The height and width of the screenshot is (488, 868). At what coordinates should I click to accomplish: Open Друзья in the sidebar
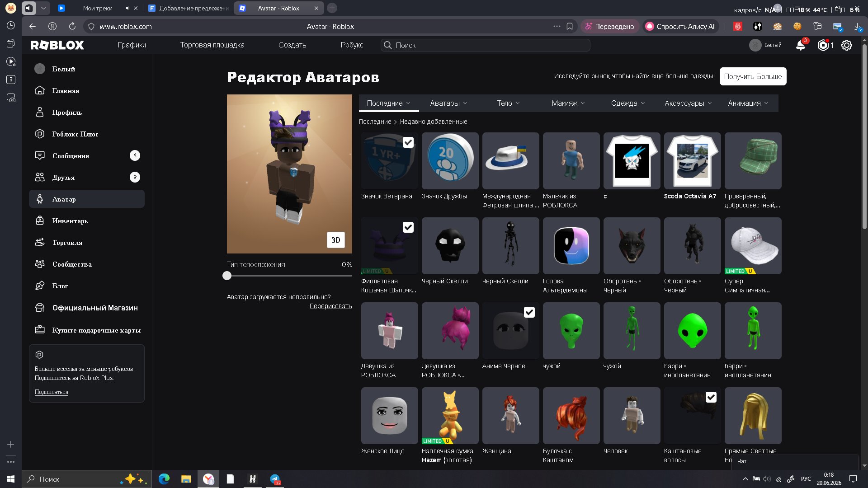87,178
